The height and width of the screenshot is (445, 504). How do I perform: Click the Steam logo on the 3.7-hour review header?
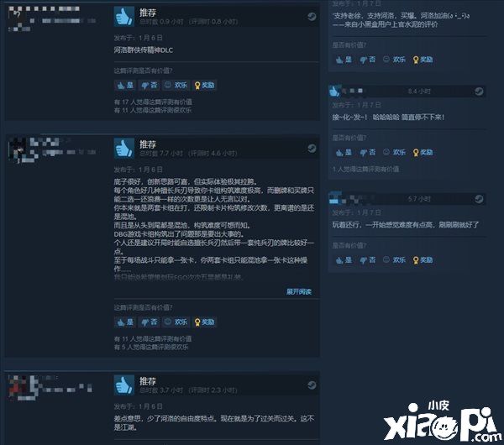click(312, 385)
